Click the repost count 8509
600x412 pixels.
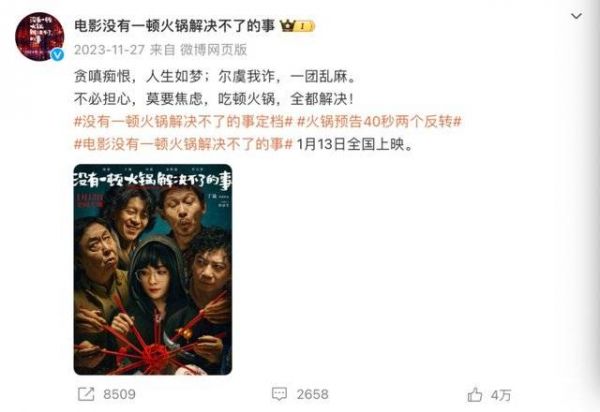coord(119,394)
